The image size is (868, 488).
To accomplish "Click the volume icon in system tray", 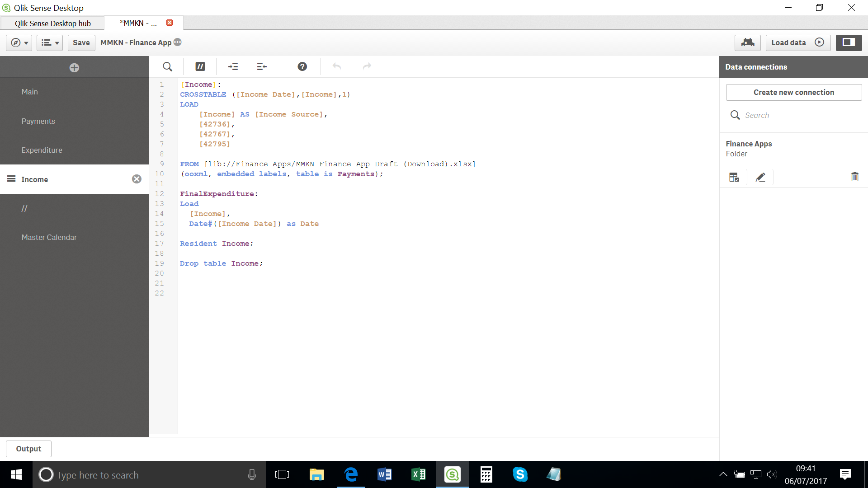I will (772, 474).
